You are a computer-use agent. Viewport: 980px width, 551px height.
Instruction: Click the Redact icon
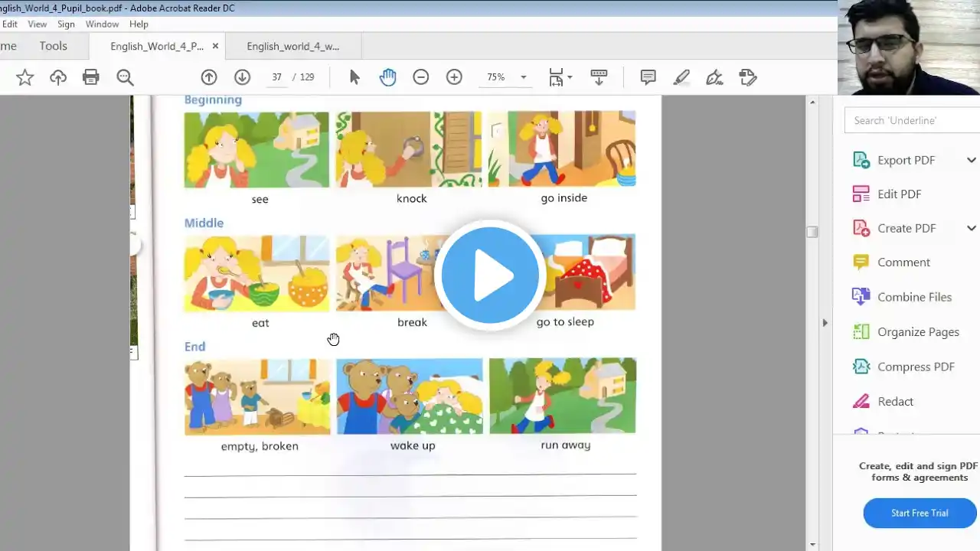pyautogui.click(x=861, y=402)
